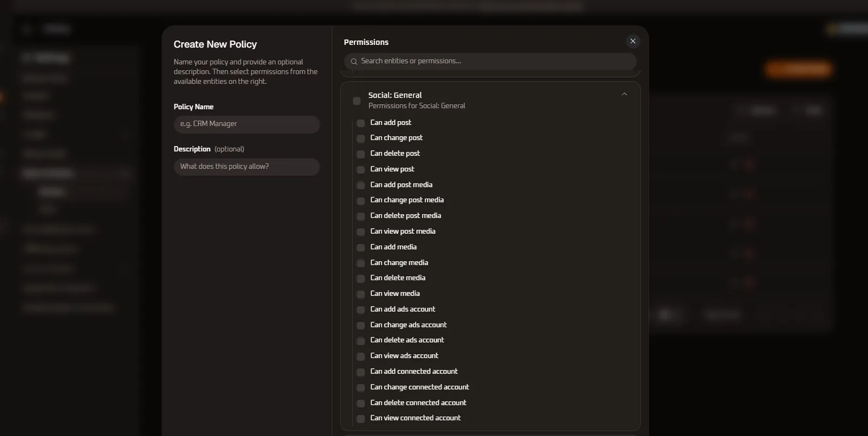
Task: Click the "Permissions for Social: General" subtitle
Action: click(x=417, y=105)
